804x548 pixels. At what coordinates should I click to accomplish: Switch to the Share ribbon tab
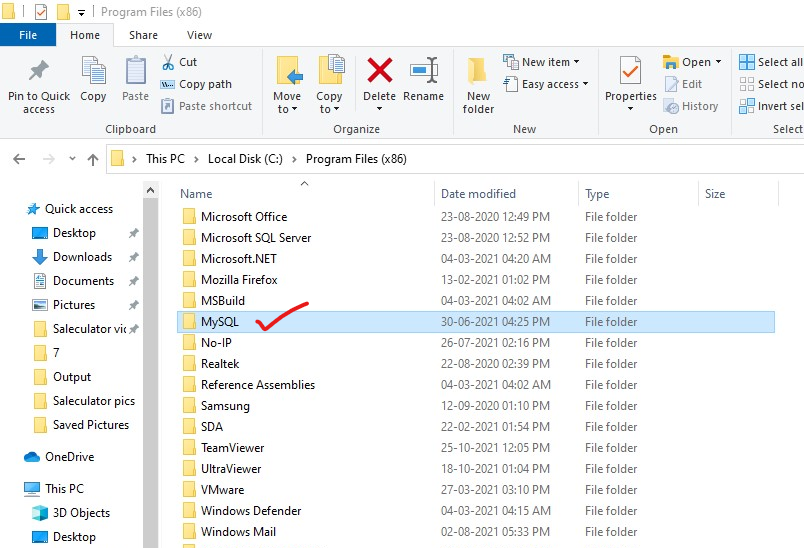click(x=144, y=35)
